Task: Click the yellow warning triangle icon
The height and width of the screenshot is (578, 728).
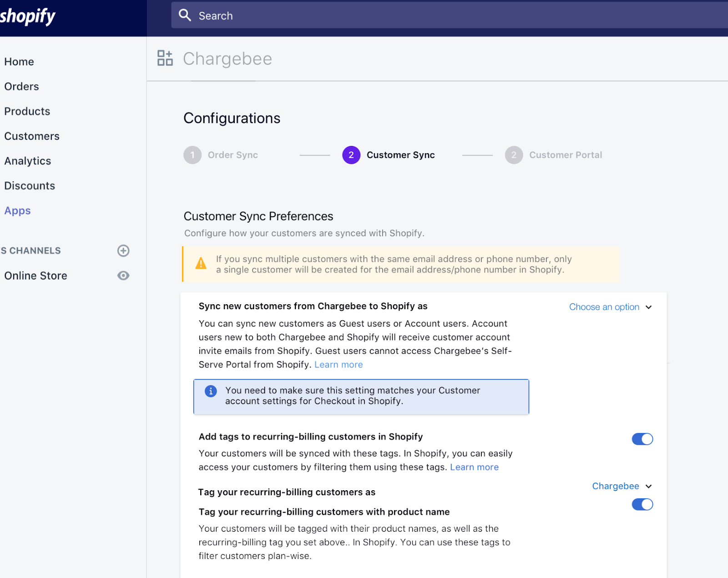Action: click(201, 263)
